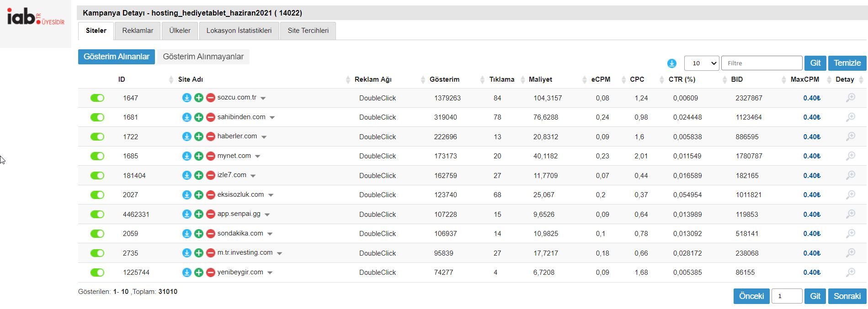Switch to the Site Tercihleri tab

point(308,31)
